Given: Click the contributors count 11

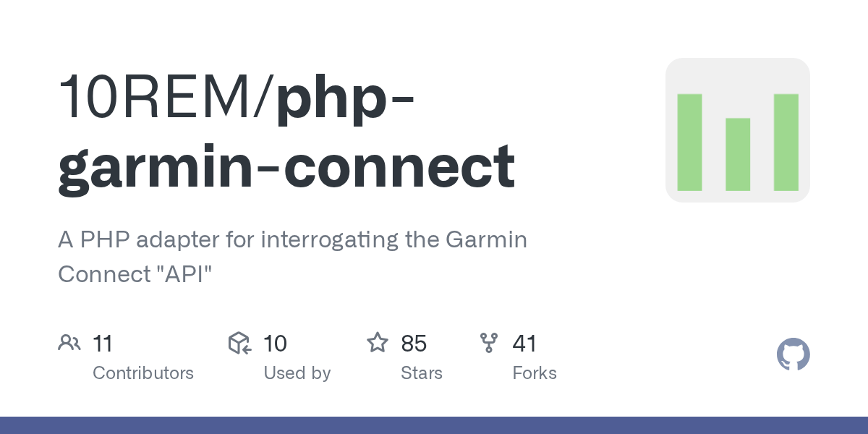Looking at the screenshot, I should [x=103, y=343].
